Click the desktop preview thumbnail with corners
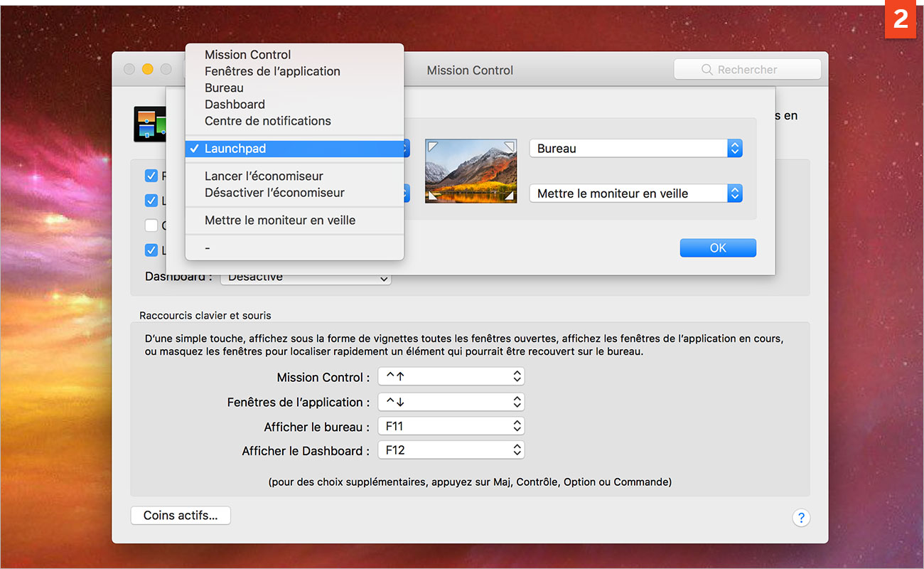924x569 pixels. point(471,171)
